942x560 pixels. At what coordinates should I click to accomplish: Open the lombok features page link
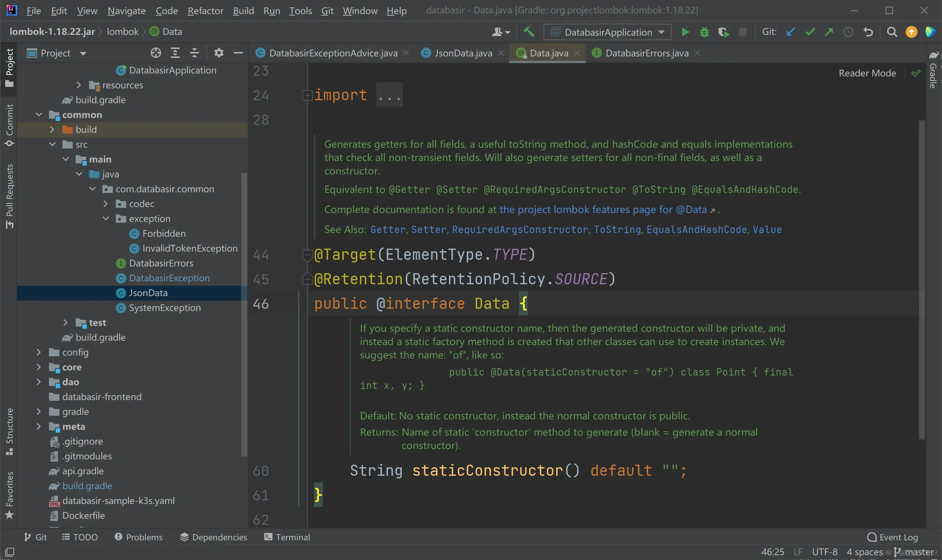click(x=603, y=209)
